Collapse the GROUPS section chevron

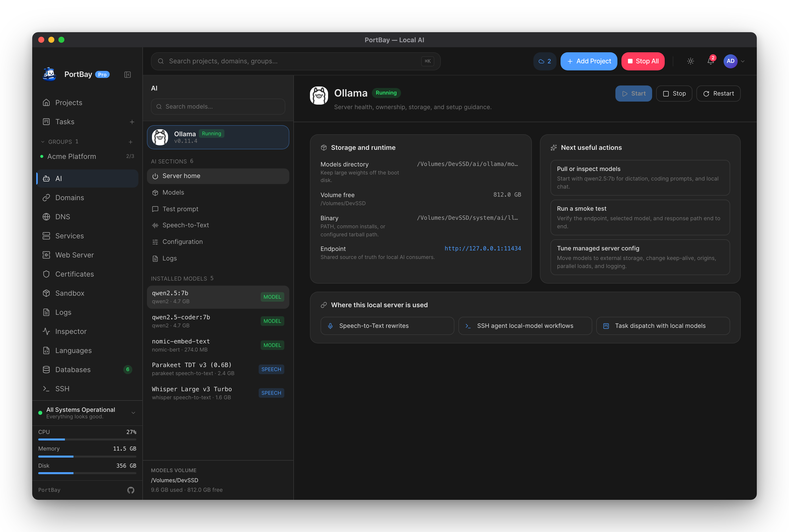(43, 142)
